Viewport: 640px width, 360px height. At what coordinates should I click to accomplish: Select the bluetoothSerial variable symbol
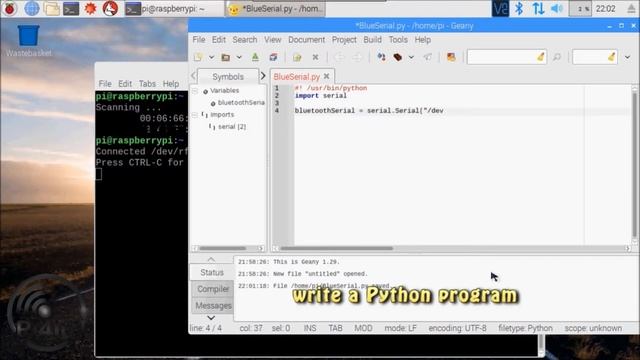point(238,103)
